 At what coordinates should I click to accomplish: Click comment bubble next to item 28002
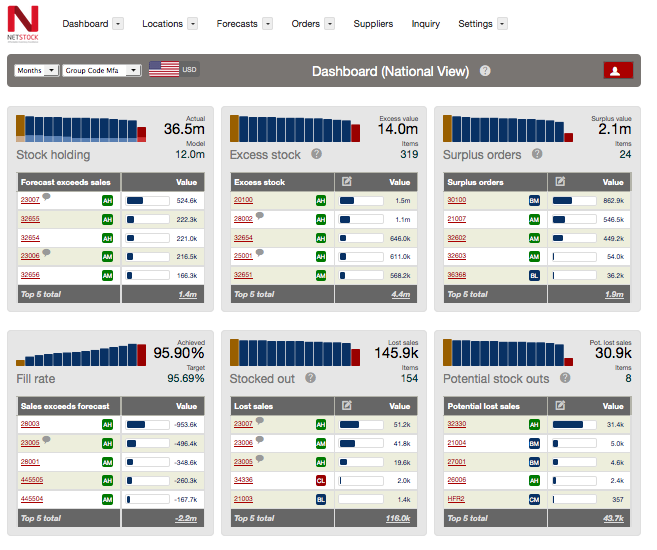pyautogui.click(x=259, y=216)
